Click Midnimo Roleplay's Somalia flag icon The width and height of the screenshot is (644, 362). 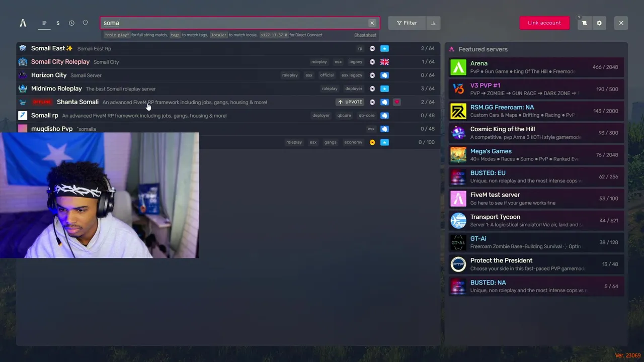384,88
